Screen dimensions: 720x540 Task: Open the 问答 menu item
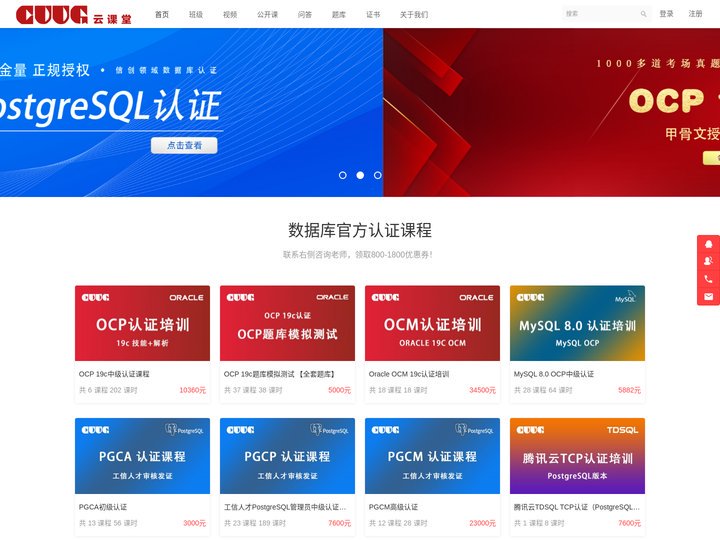tap(305, 15)
